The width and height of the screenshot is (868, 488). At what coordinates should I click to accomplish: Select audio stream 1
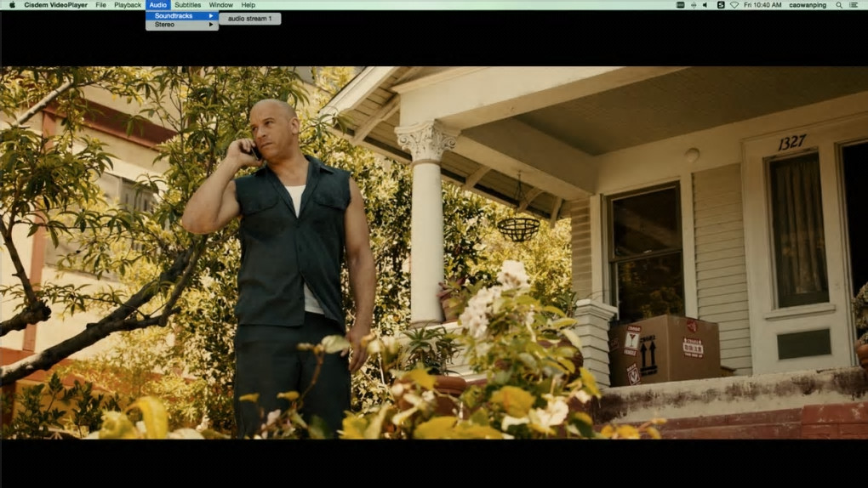pyautogui.click(x=249, y=18)
